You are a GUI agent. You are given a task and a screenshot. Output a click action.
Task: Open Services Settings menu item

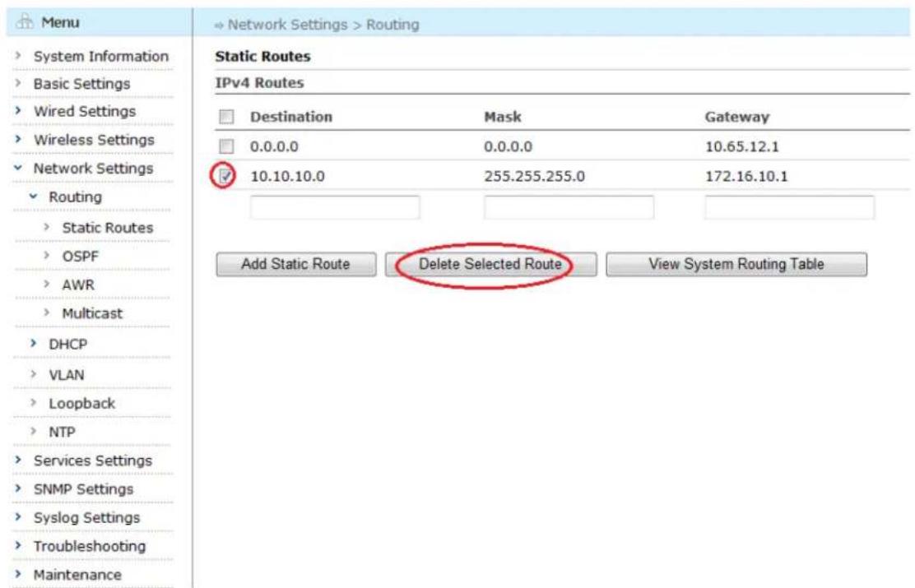(x=93, y=461)
